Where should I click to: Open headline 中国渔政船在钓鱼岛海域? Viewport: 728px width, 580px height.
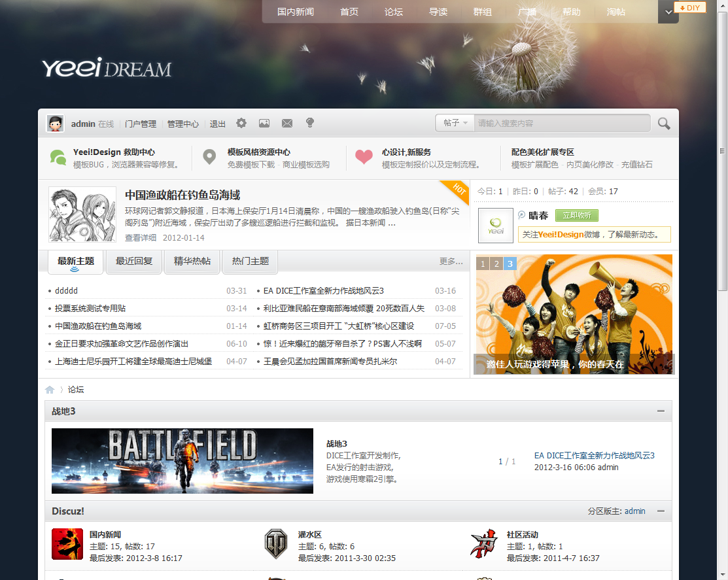182,195
